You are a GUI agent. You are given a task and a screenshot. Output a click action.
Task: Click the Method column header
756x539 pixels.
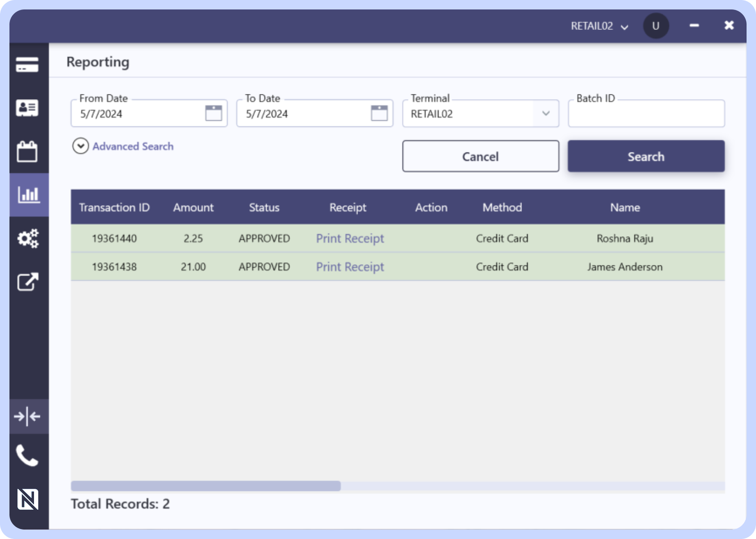click(502, 208)
